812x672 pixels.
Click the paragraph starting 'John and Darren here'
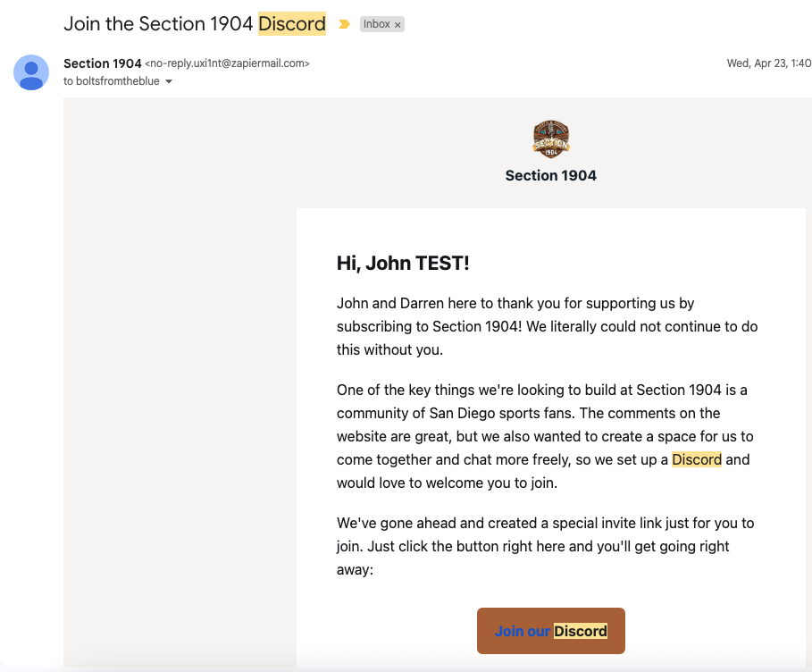548,326
